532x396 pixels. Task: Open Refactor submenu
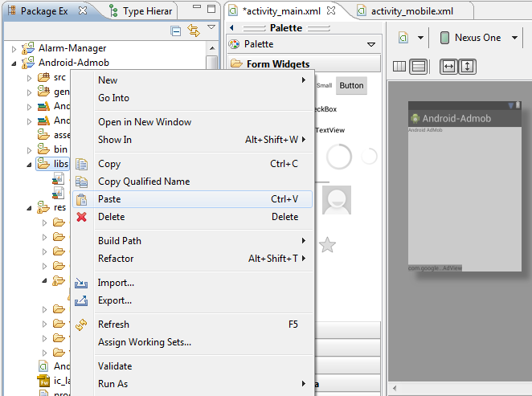tap(192, 259)
